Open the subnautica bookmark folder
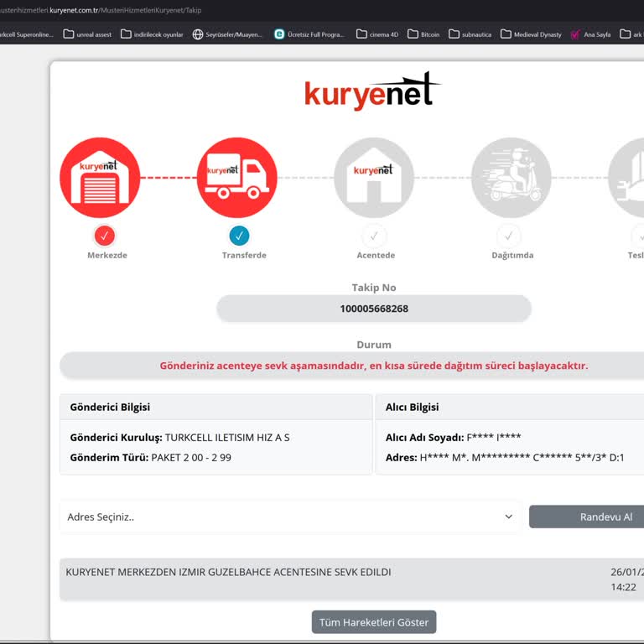Image resolution: width=644 pixels, height=644 pixels. tap(470, 34)
